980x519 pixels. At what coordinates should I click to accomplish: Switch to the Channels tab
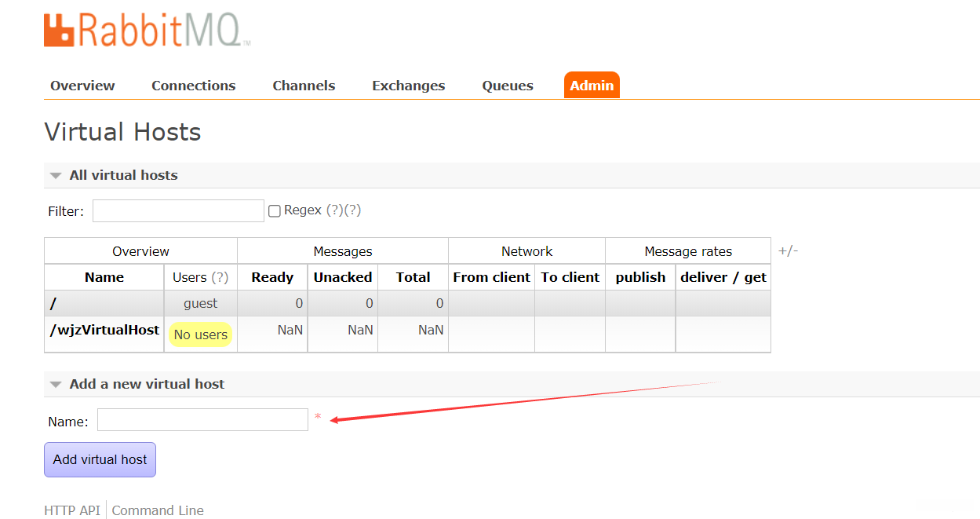[304, 86]
